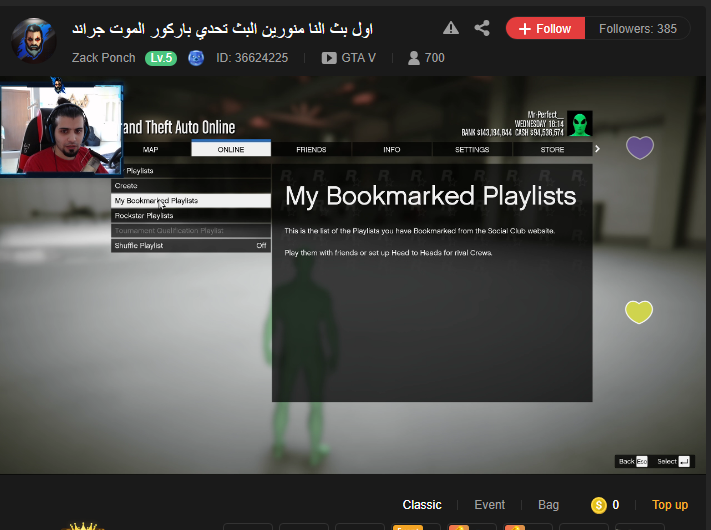Click the Top up link
Image resolution: width=711 pixels, height=530 pixels.
tap(670, 505)
